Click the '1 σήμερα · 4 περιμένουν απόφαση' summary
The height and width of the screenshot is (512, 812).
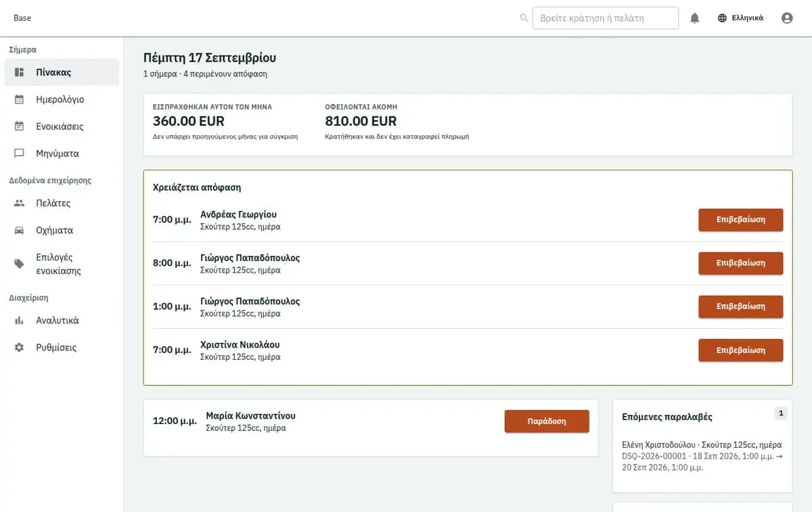[205, 74]
